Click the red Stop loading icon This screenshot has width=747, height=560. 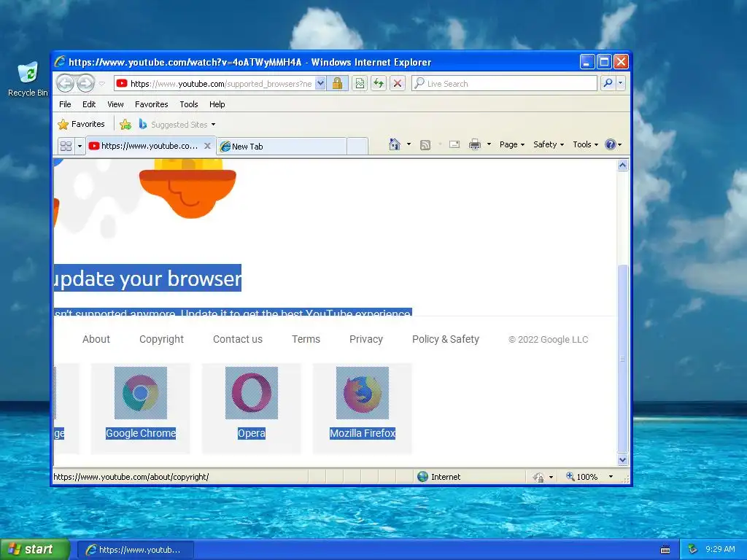[x=398, y=83]
